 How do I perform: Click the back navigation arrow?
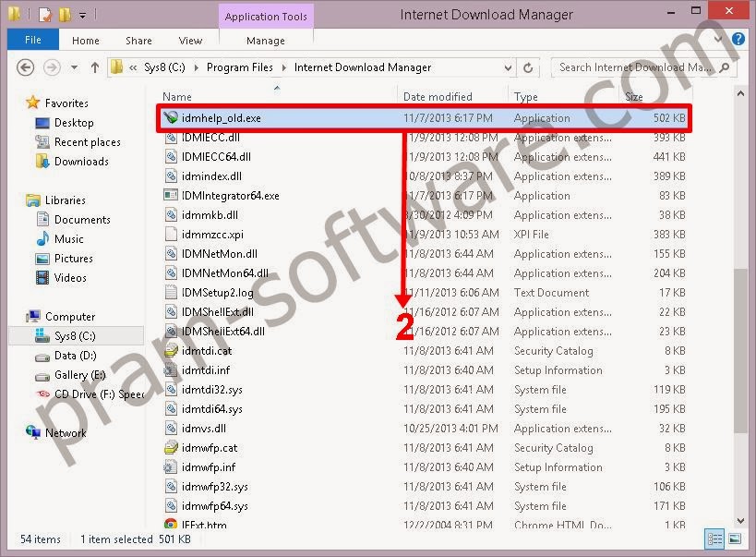(27, 67)
